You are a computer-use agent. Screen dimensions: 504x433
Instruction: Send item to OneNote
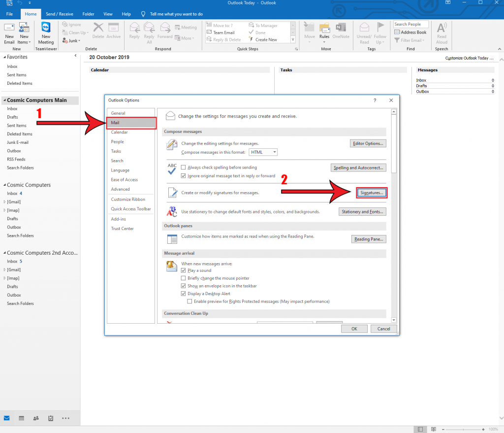coord(341,32)
